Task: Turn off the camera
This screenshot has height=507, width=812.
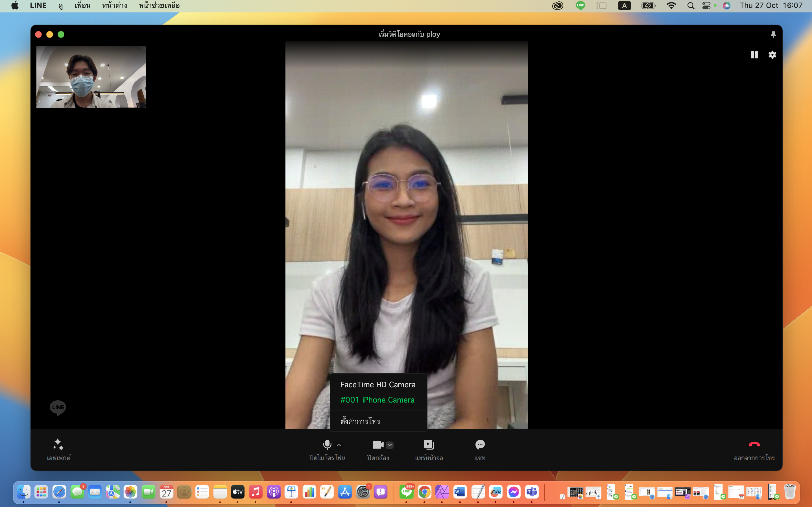Action: [x=378, y=445]
